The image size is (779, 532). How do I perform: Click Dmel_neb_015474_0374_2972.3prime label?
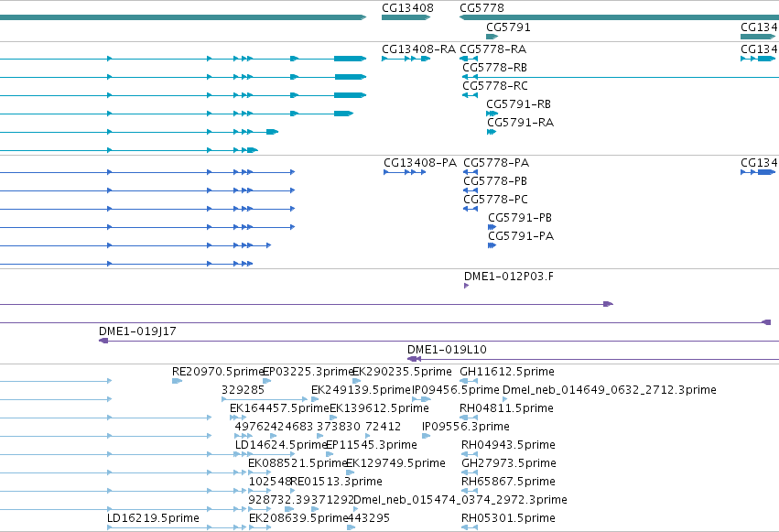pos(460,500)
